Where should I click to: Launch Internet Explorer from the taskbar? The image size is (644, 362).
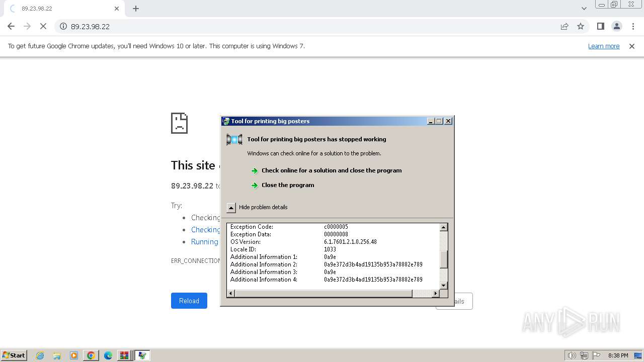pos(40,355)
